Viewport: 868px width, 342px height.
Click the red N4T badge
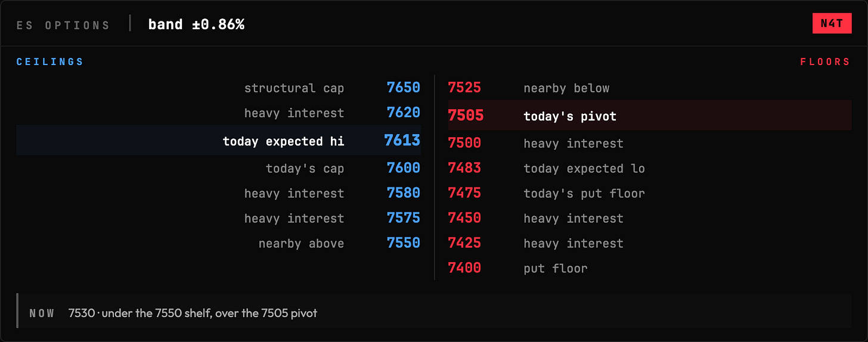[832, 23]
